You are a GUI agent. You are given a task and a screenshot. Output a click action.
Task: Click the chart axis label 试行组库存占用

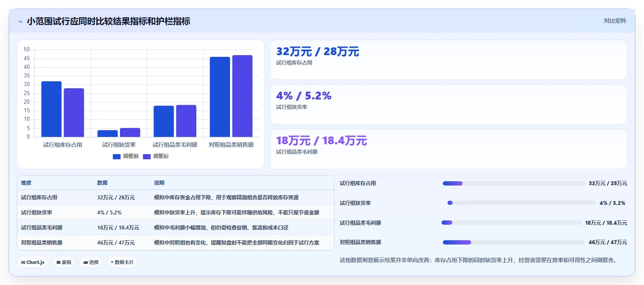[x=63, y=145]
